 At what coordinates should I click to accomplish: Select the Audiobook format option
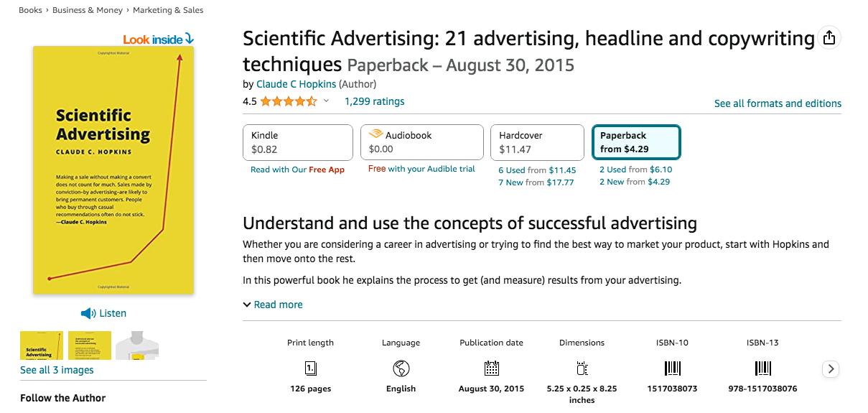point(421,142)
